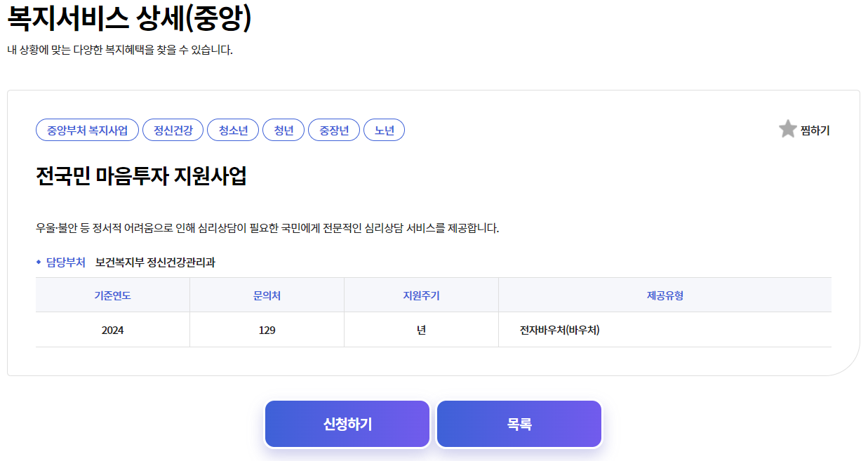
Task: Click the star icon to favorite this service
Action: pyautogui.click(x=787, y=129)
